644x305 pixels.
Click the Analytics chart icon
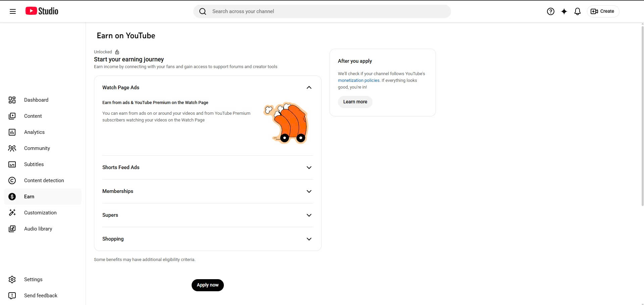(x=12, y=132)
